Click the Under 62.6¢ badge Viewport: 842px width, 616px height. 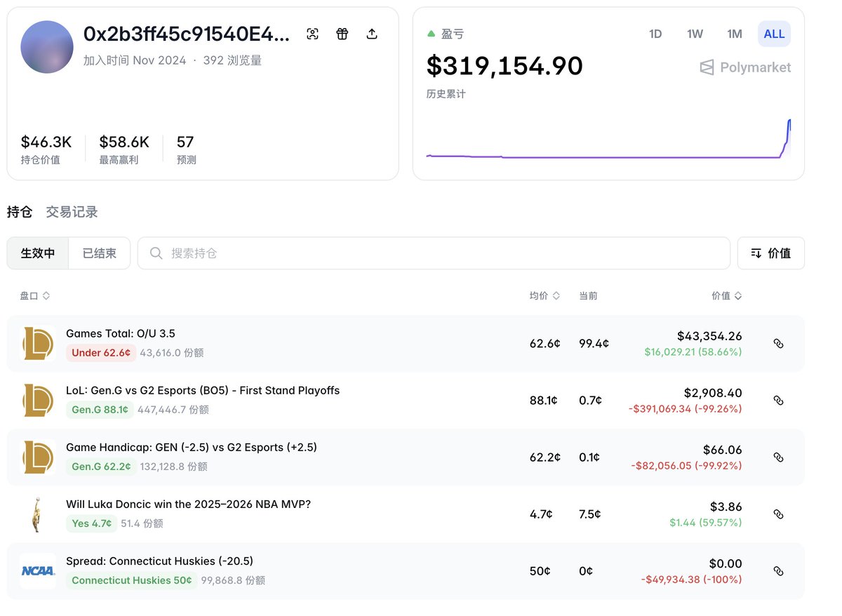coord(101,353)
